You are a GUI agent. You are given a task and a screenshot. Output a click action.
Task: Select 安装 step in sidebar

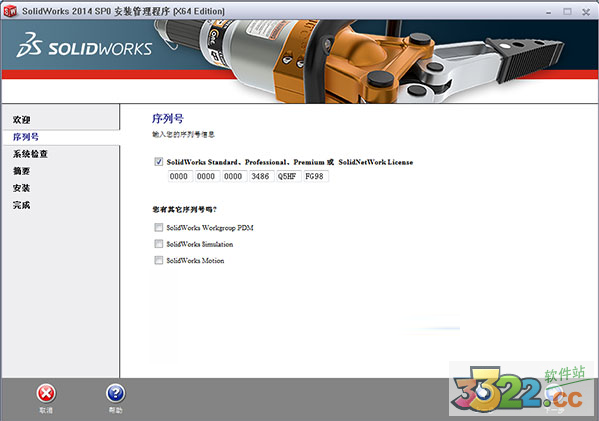pos(21,188)
